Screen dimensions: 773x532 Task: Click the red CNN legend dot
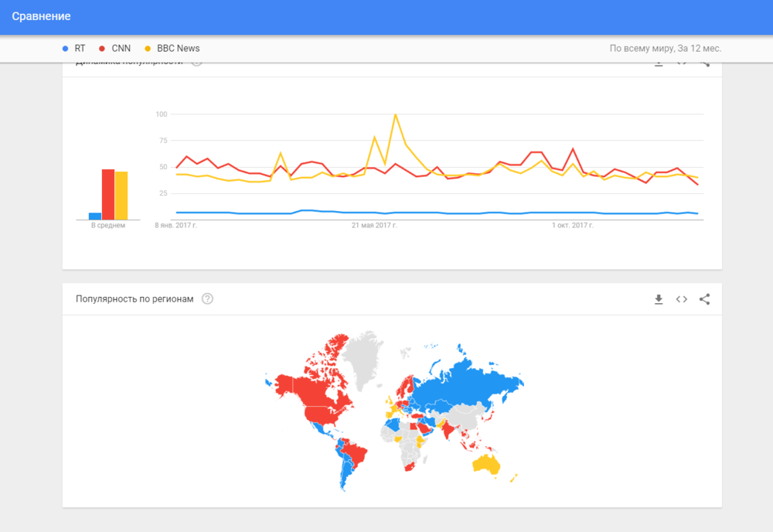(102, 48)
